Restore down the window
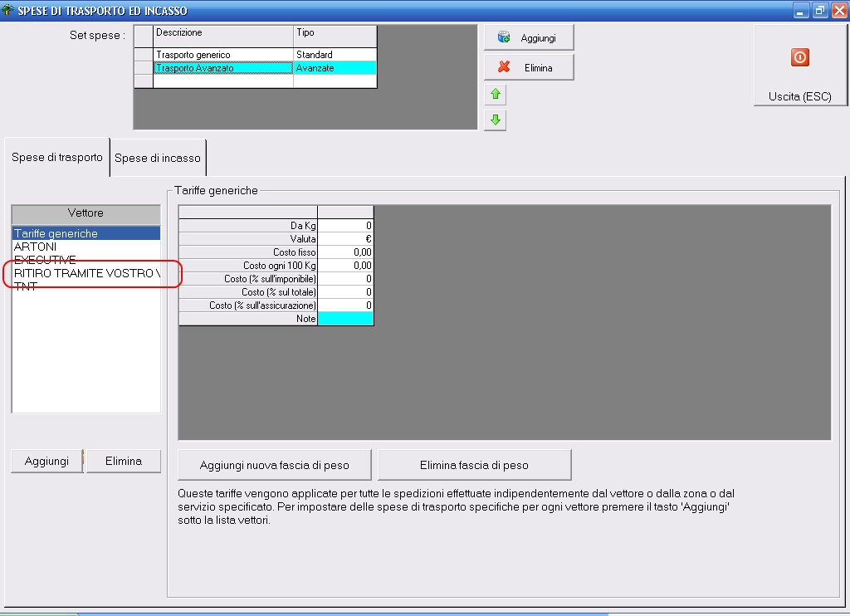Viewport: 850px width, 616px height. (x=819, y=10)
